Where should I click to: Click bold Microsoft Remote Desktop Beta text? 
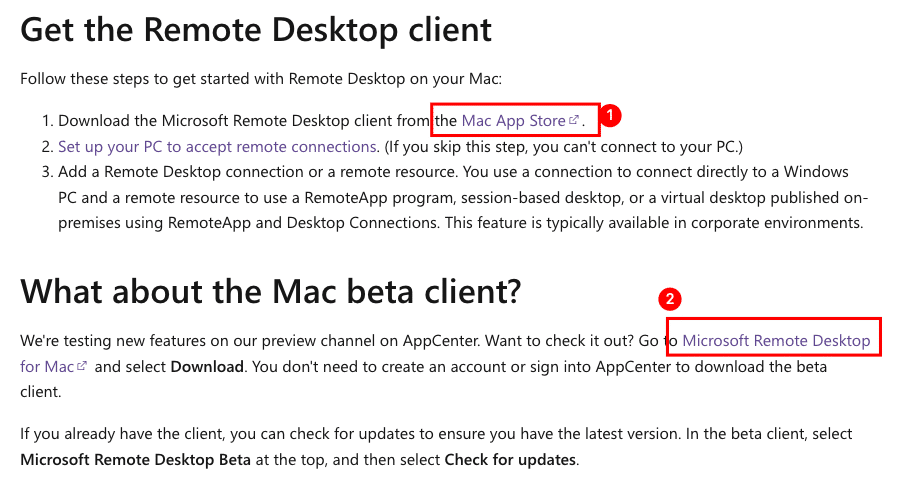click(x=135, y=460)
